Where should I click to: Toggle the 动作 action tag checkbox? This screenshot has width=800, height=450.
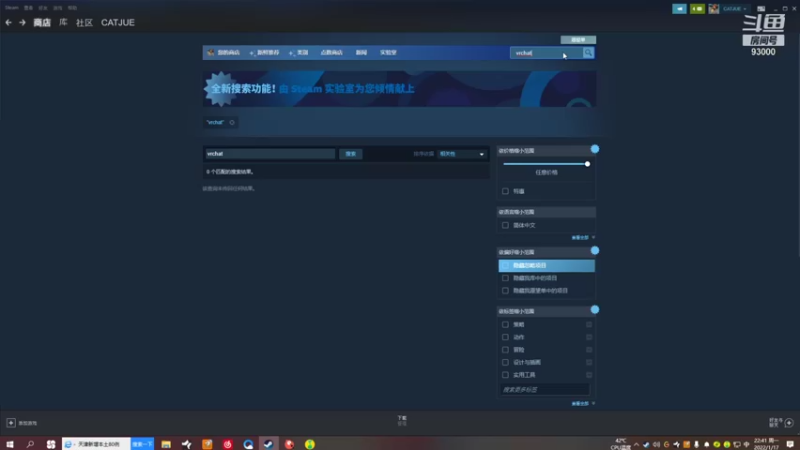tap(505, 337)
